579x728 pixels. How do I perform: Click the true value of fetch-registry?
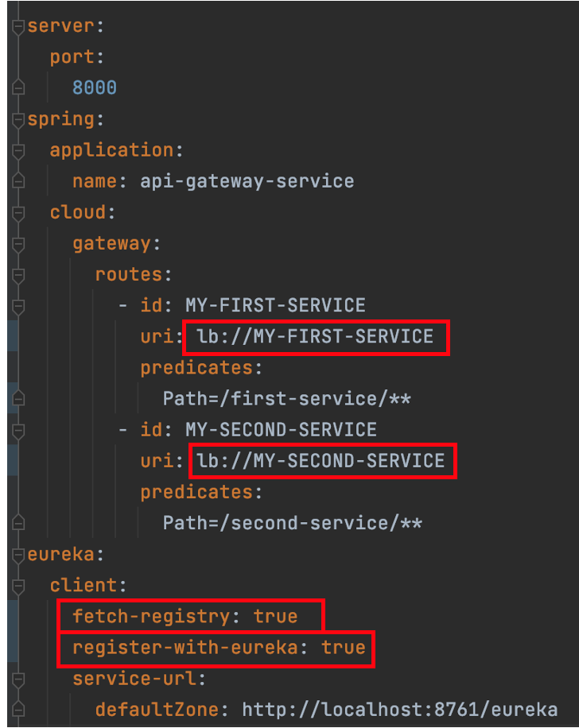click(x=275, y=617)
